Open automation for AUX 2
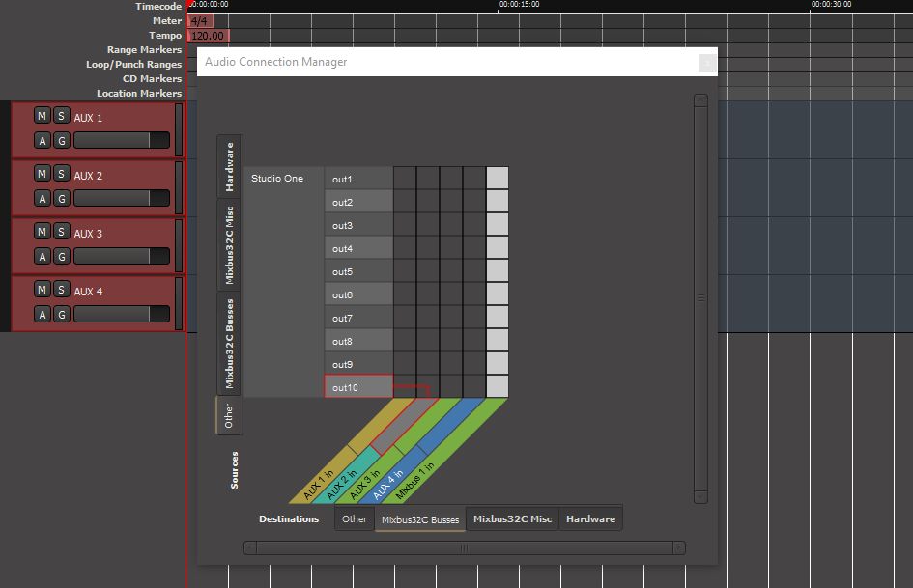Viewport: 913px width, 588px height. [42, 199]
